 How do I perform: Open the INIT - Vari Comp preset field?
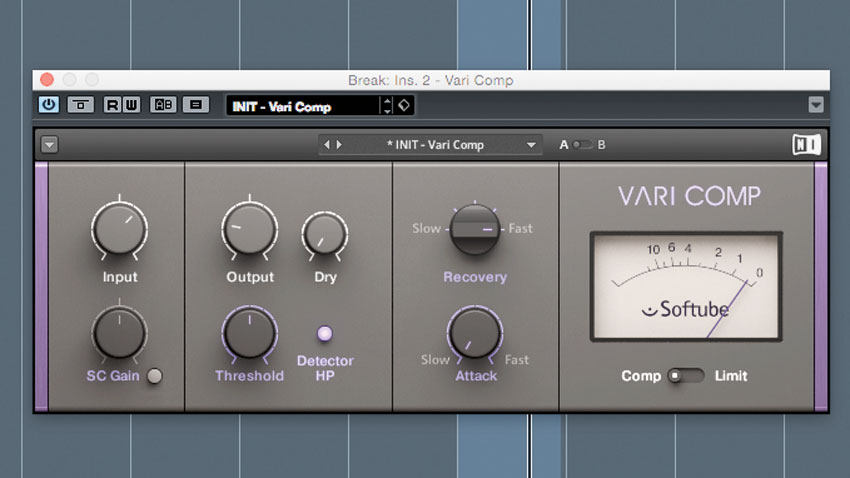[x=304, y=106]
